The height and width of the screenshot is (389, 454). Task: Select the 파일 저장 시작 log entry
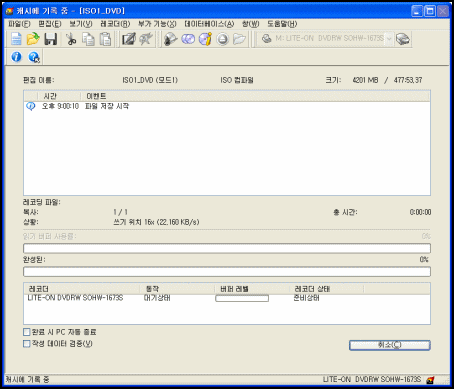coord(107,106)
